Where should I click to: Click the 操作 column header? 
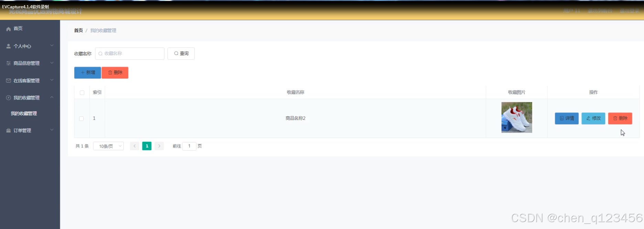(593, 92)
